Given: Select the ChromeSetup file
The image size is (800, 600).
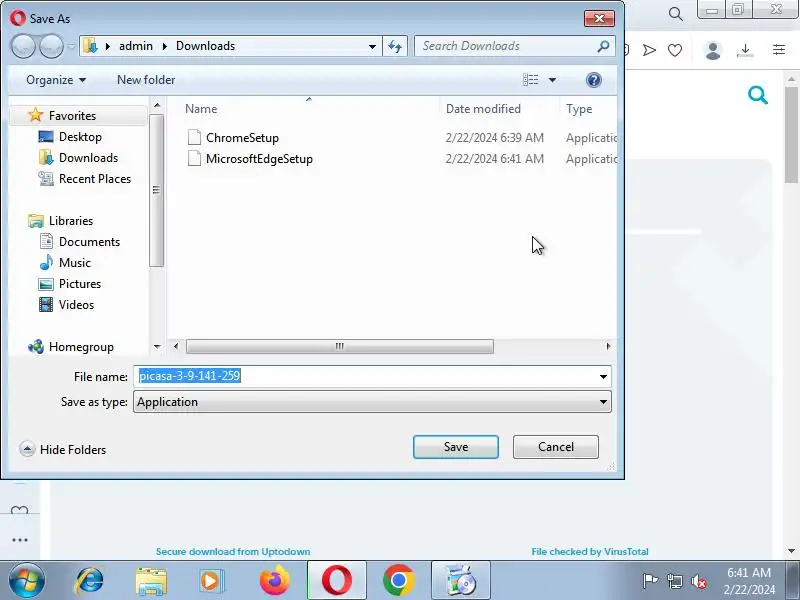Looking at the screenshot, I should tap(242, 138).
